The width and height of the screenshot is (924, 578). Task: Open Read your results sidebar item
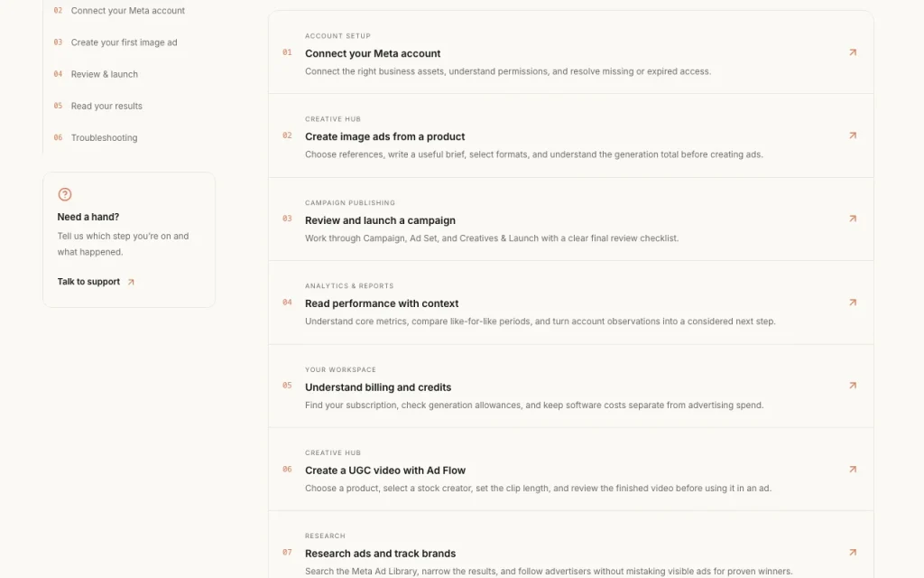coord(97,107)
